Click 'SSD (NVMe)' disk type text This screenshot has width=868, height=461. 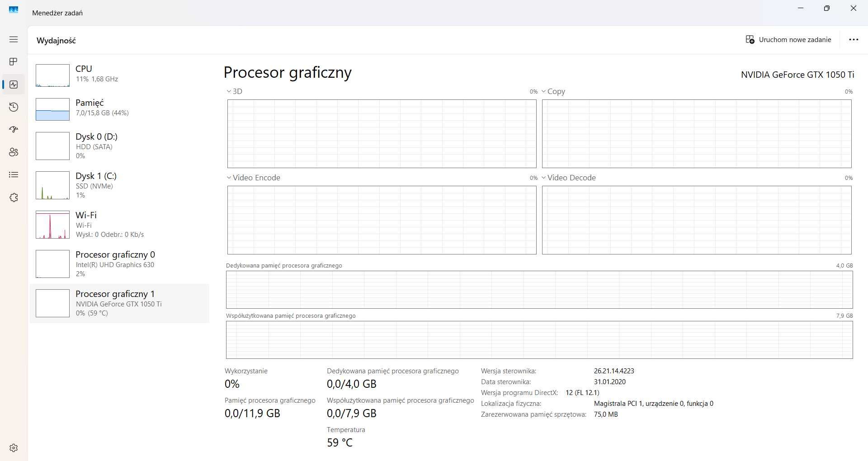click(x=94, y=186)
